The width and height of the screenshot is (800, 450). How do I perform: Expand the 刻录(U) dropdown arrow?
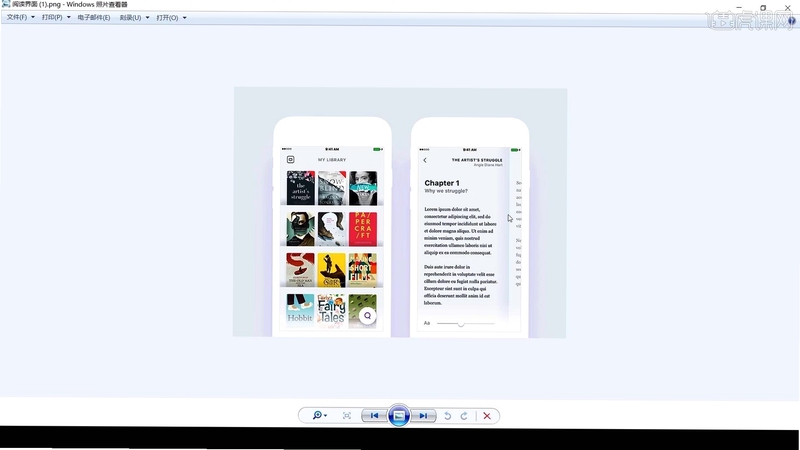147,17
